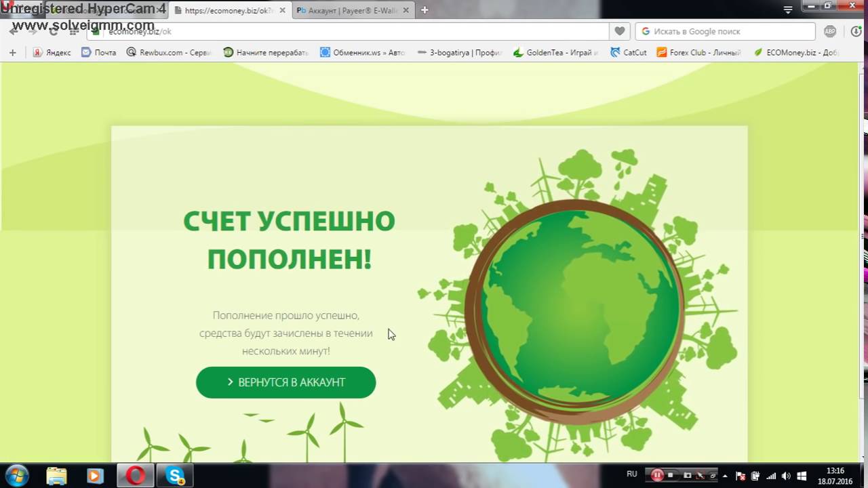Focus the Google search field
Screen dimensions: 868x488
pyautogui.click(x=725, y=31)
